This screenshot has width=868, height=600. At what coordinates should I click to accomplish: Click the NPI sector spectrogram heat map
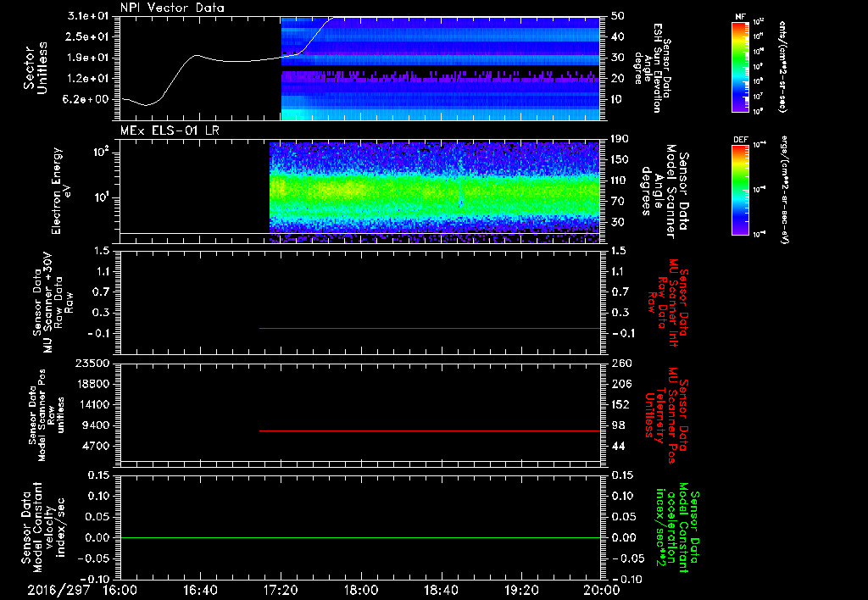(x=440, y=68)
